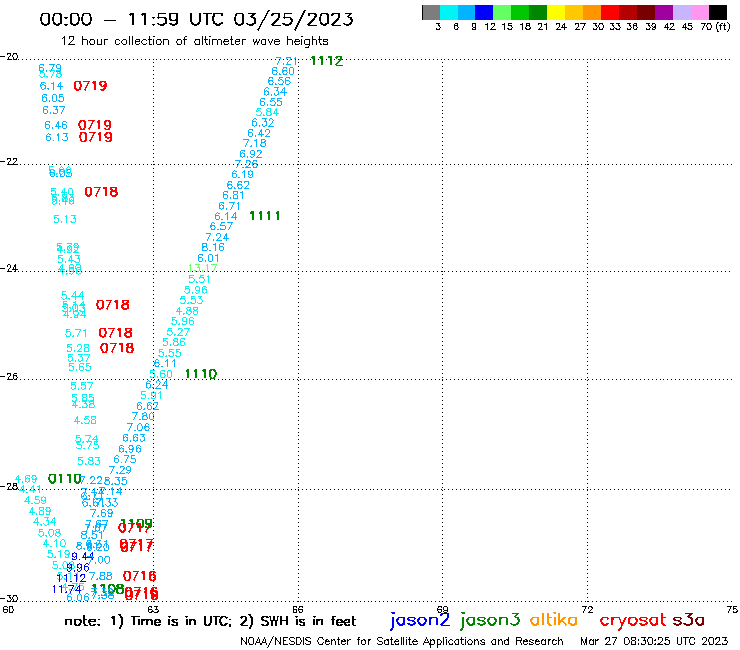Viewport: 740px width, 650px height.
Task: Click the wave height value '7.29'
Action: click(120, 470)
